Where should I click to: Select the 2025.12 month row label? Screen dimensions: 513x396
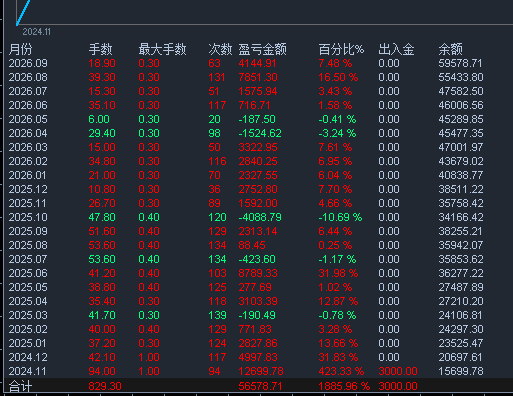click(28, 189)
